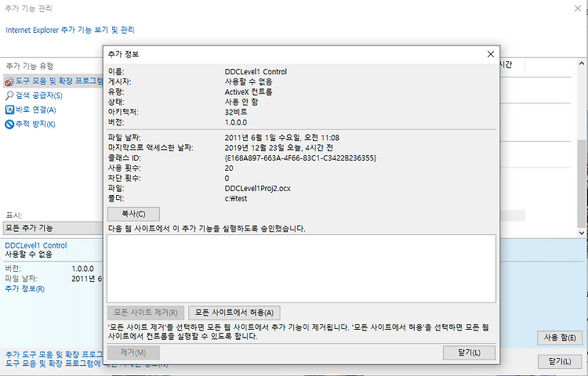The width and height of the screenshot is (588, 376).
Task: Open the 모든 추가 기능 dropdown
Action: 53,228
